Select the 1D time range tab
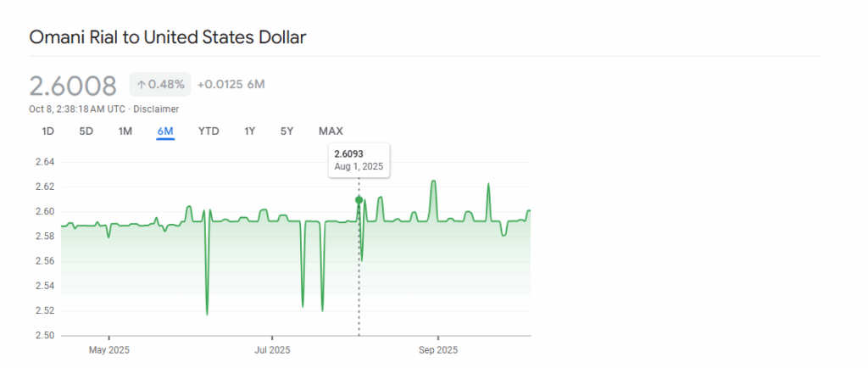The height and width of the screenshot is (368, 868). click(x=48, y=131)
